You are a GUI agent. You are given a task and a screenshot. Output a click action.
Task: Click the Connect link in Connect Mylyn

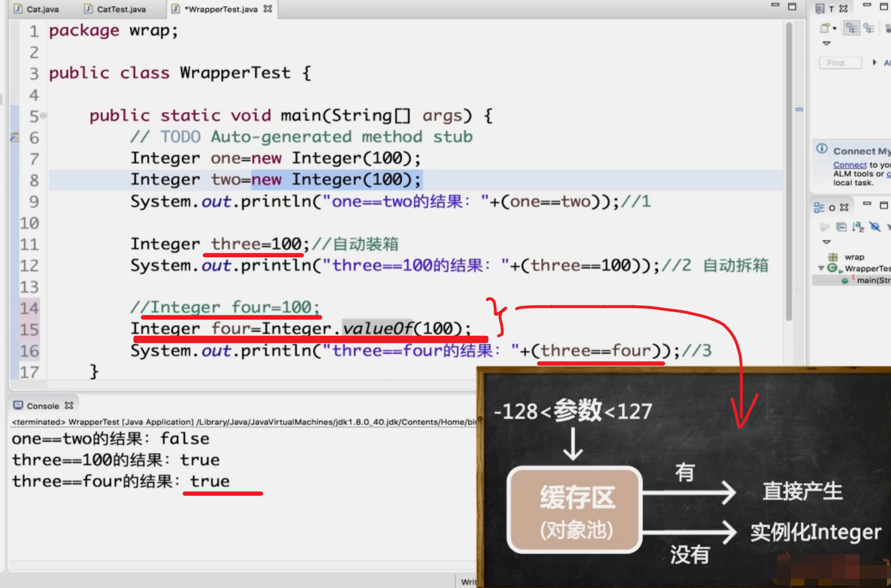point(850,165)
